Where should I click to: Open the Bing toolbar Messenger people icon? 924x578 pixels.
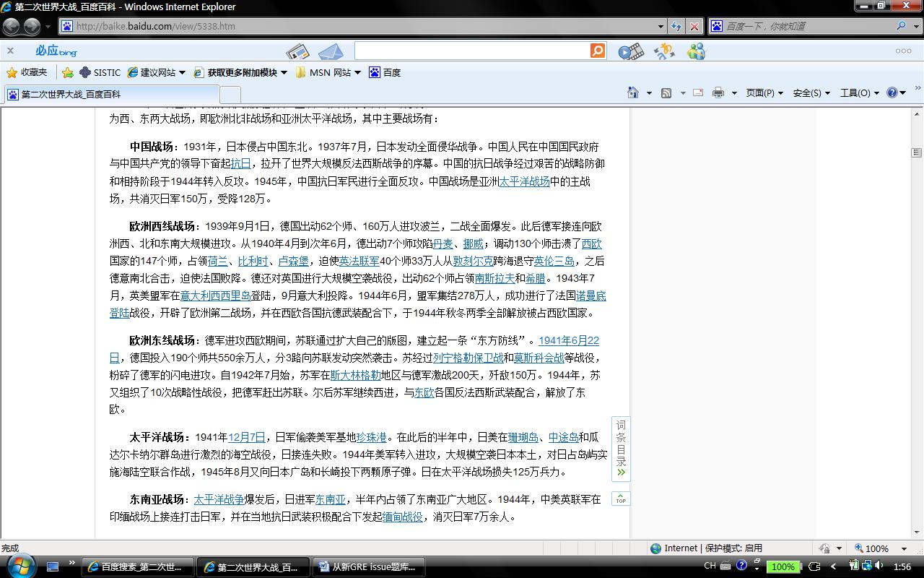click(696, 51)
